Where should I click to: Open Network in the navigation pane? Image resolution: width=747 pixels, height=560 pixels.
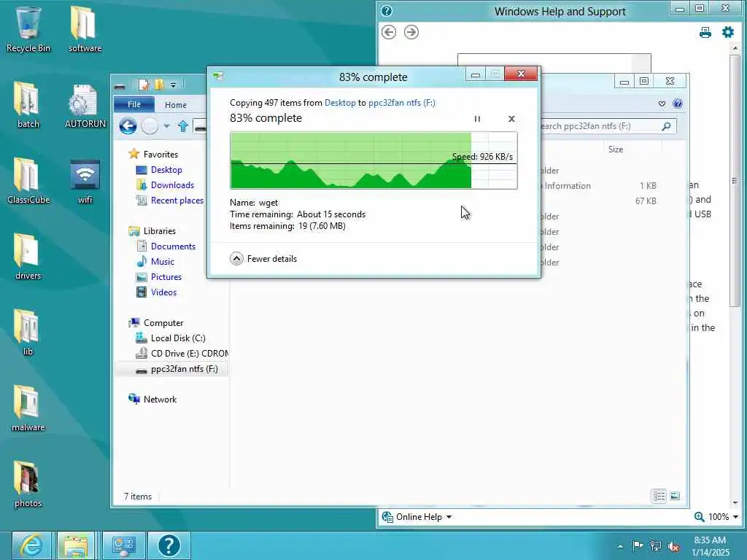(x=160, y=399)
